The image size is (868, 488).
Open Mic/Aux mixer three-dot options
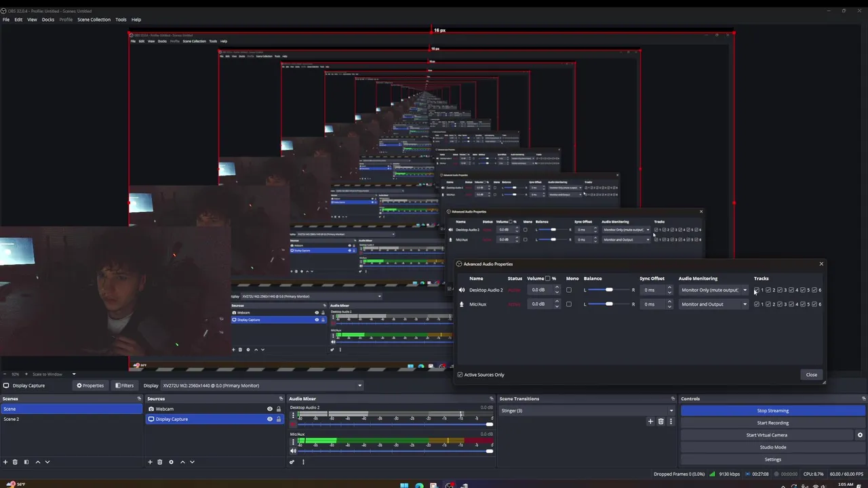[x=294, y=441]
